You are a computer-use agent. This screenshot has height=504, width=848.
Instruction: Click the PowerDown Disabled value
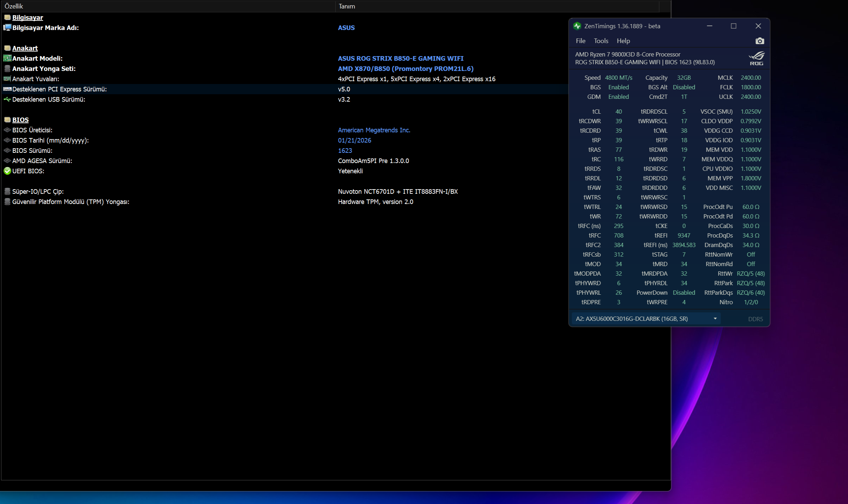[x=684, y=293]
